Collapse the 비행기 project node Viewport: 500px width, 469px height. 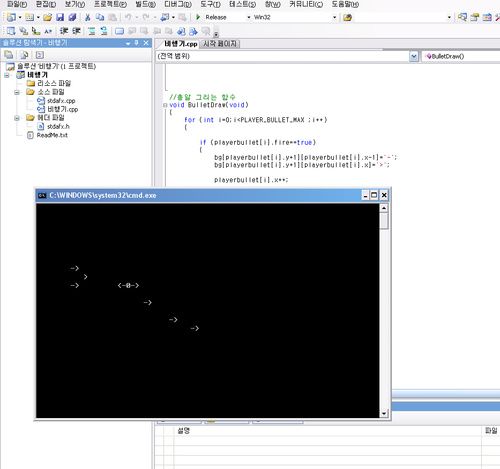7,75
